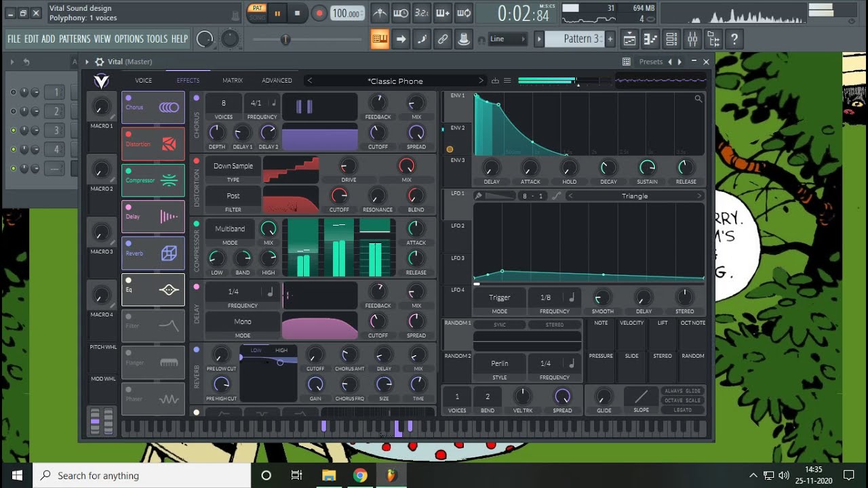Open the distortion filter Post dropdown
This screenshot has width=868, height=488.
click(233, 196)
